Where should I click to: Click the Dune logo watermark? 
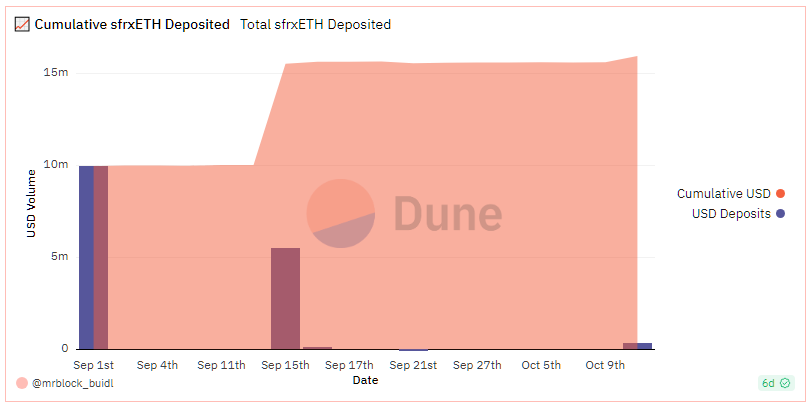point(404,213)
